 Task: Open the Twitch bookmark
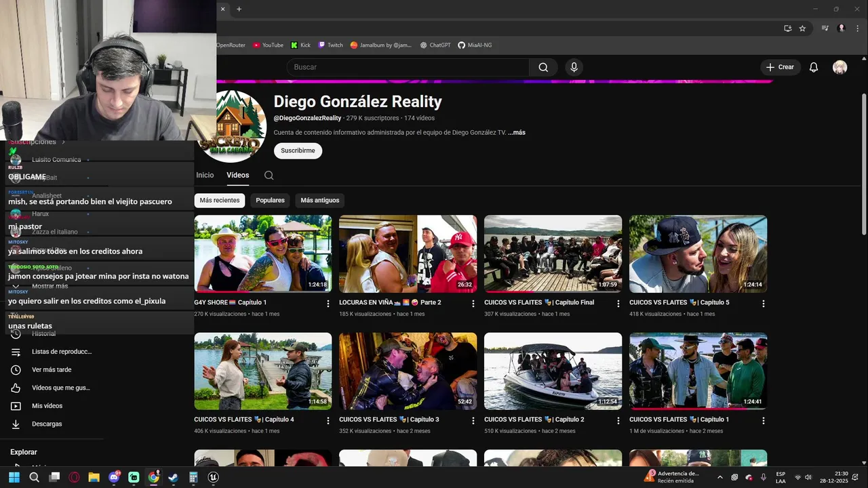click(x=330, y=45)
